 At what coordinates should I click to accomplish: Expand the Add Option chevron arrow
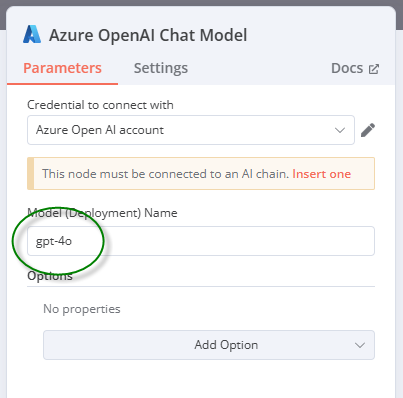(x=360, y=345)
